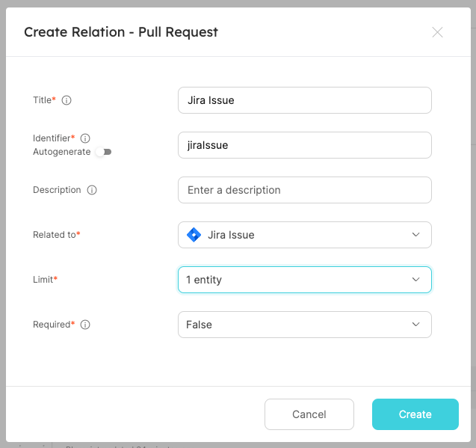Click the info icon beside Identifier
476x448 pixels.
coord(85,138)
